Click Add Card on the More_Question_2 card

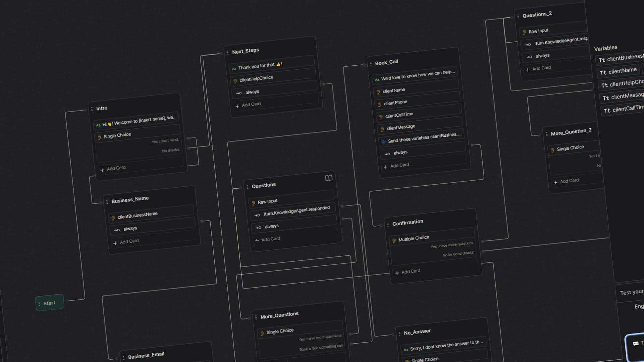566,181
